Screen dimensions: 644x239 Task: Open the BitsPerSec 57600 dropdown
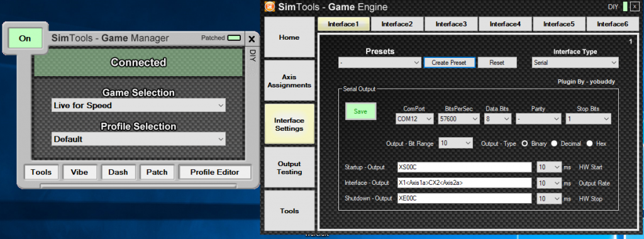458,119
